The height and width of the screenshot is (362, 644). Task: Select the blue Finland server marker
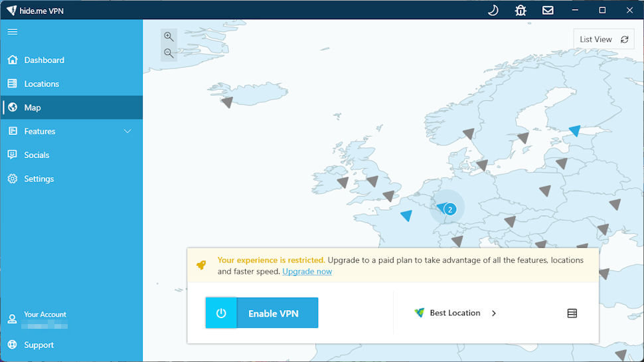point(575,131)
